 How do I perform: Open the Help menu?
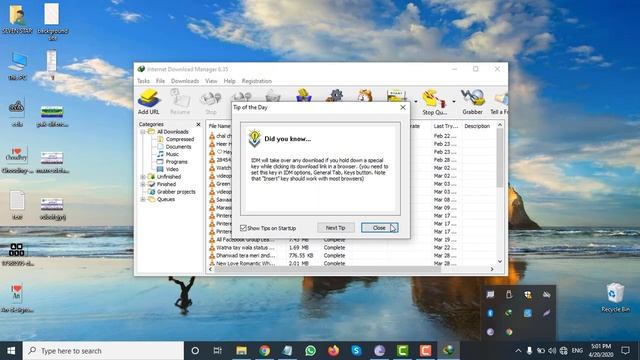point(229,81)
